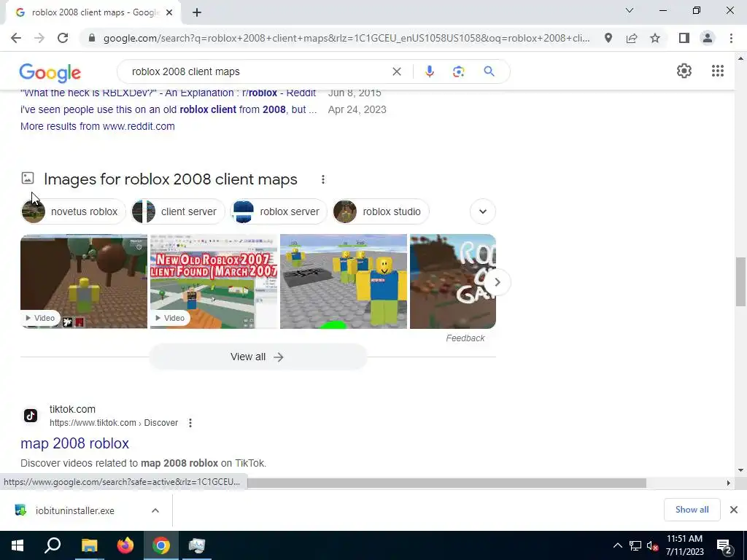Filter images by roblox studio
The height and width of the screenshot is (560, 747).
381,211
